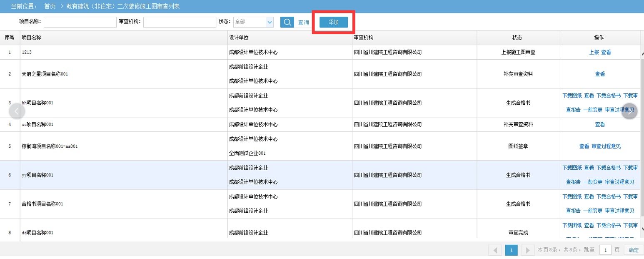
Task: Click 下载合格书 for 合格书项目名称001
Action: (x=608, y=196)
